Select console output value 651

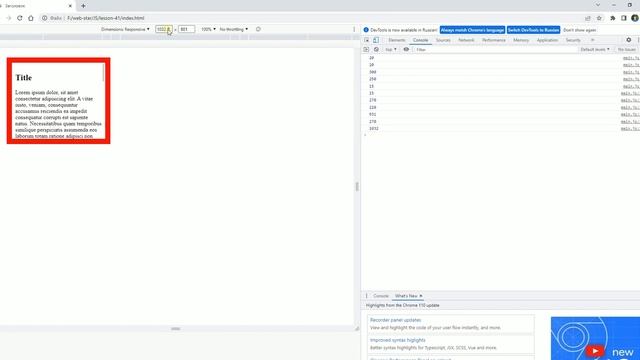tap(372, 114)
